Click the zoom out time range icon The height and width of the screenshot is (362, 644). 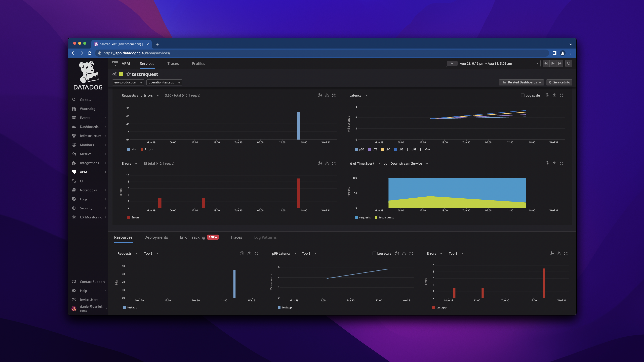tap(569, 63)
